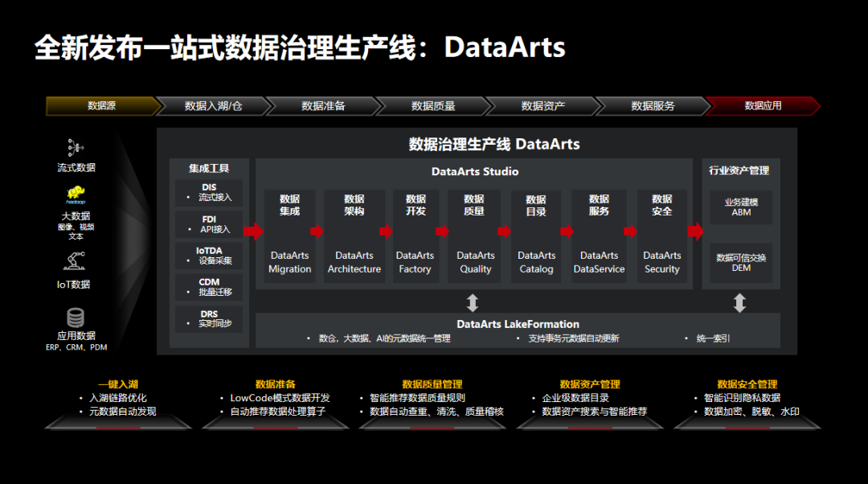Viewport: 868px width, 484px height.
Task: Click the DataArts LakeFormation heading
Action: point(518,324)
